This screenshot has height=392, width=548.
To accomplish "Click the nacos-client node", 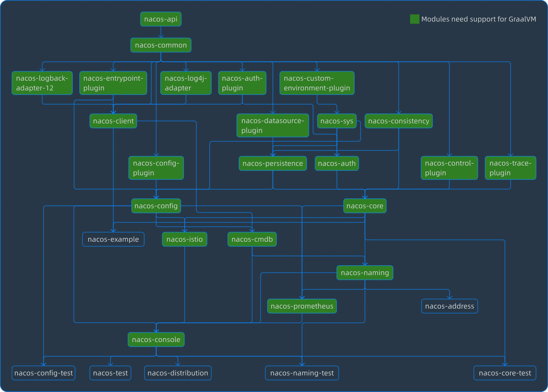I will (113, 121).
